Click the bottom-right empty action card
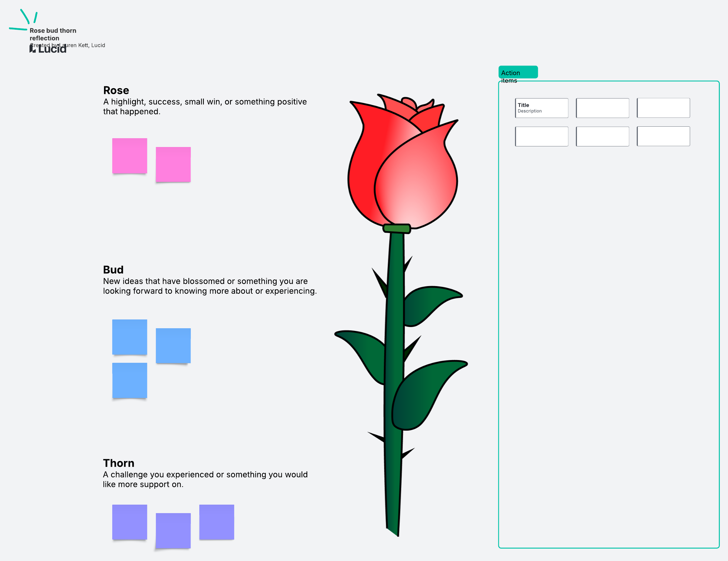The image size is (728, 561). 663,136
